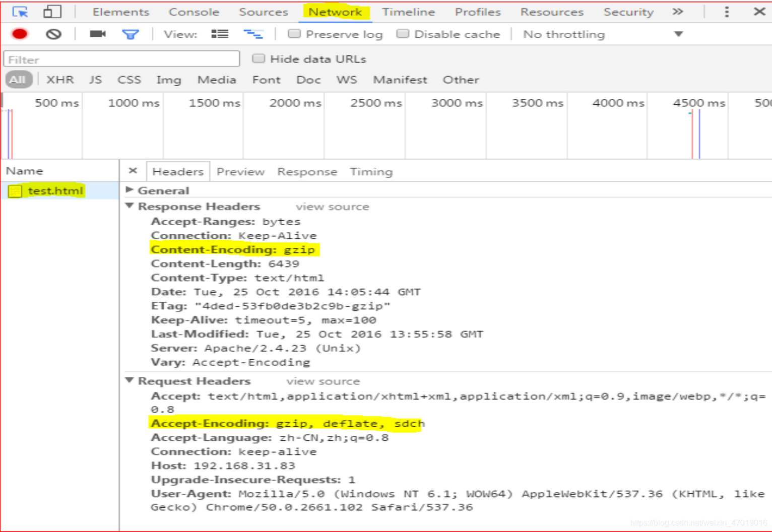The width and height of the screenshot is (772, 532).
Task: Open the Timeline tab
Action: pos(409,12)
